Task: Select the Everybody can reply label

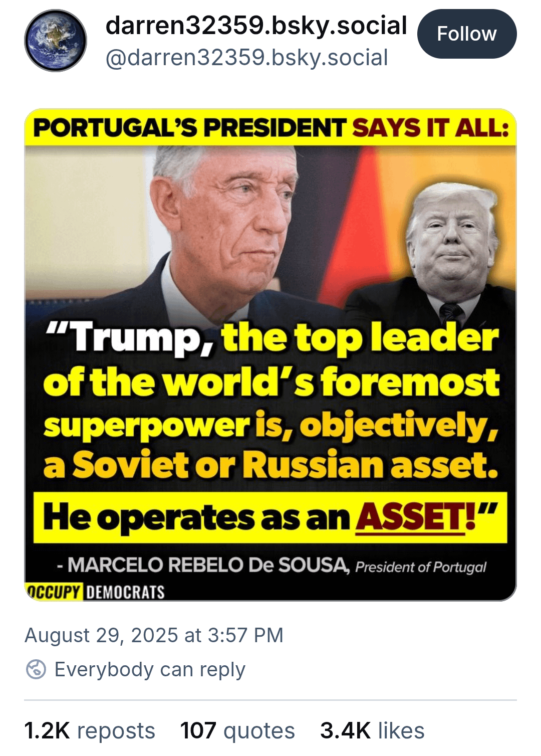Action: 150,669
